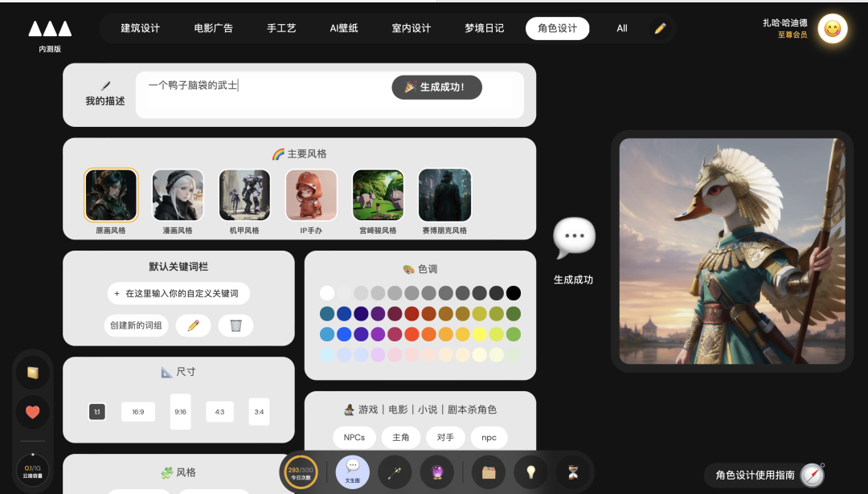Choose the 漫画风格 style thumbnail
The width and height of the screenshot is (868, 494).
click(178, 195)
